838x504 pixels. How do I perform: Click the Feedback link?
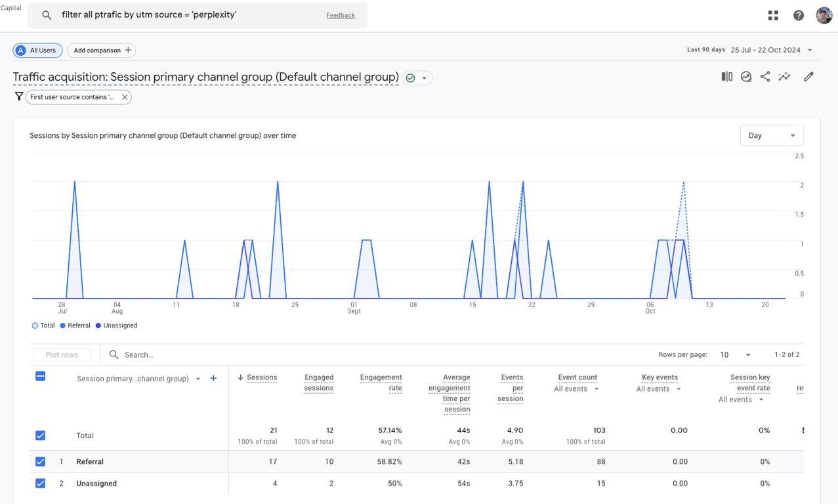point(340,15)
